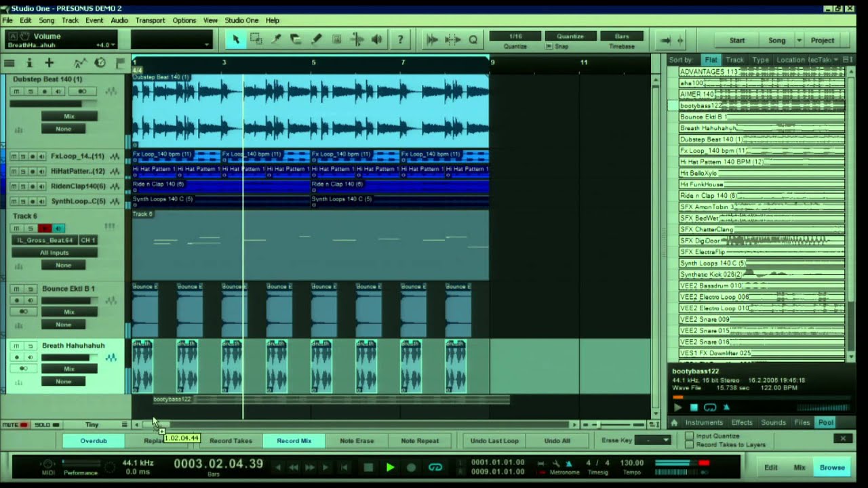The height and width of the screenshot is (488, 868).
Task: Solo the Bounce Ektl B 1 track
Action: tap(31, 289)
